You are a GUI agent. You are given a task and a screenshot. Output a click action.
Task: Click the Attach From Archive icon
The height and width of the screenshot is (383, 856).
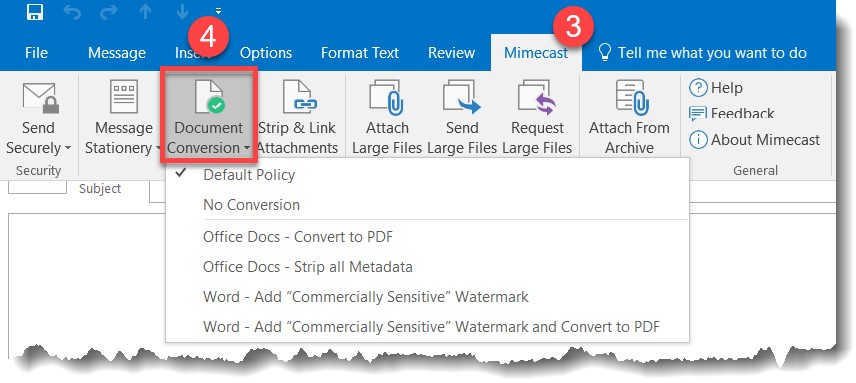(x=632, y=97)
